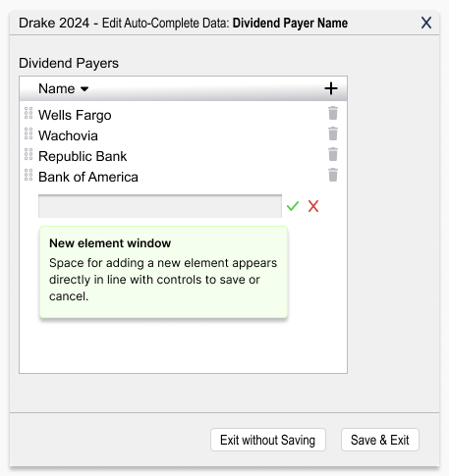The height and width of the screenshot is (476, 449).
Task: Click the drag handle beside Bank of America
Action: pyautogui.click(x=28, y=175)
